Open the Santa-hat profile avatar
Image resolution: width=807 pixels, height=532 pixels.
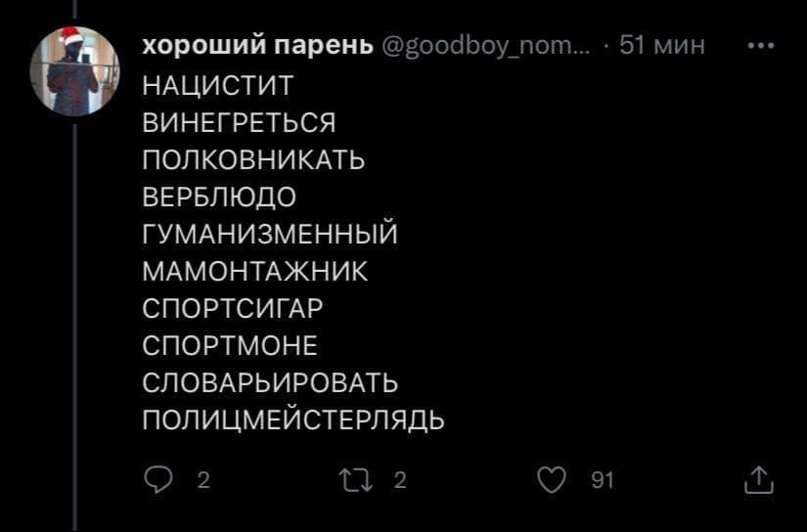tap(74, 72)
